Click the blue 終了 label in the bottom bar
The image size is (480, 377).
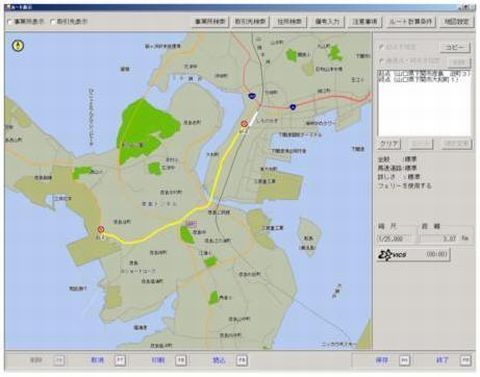(x=442, y=360)
